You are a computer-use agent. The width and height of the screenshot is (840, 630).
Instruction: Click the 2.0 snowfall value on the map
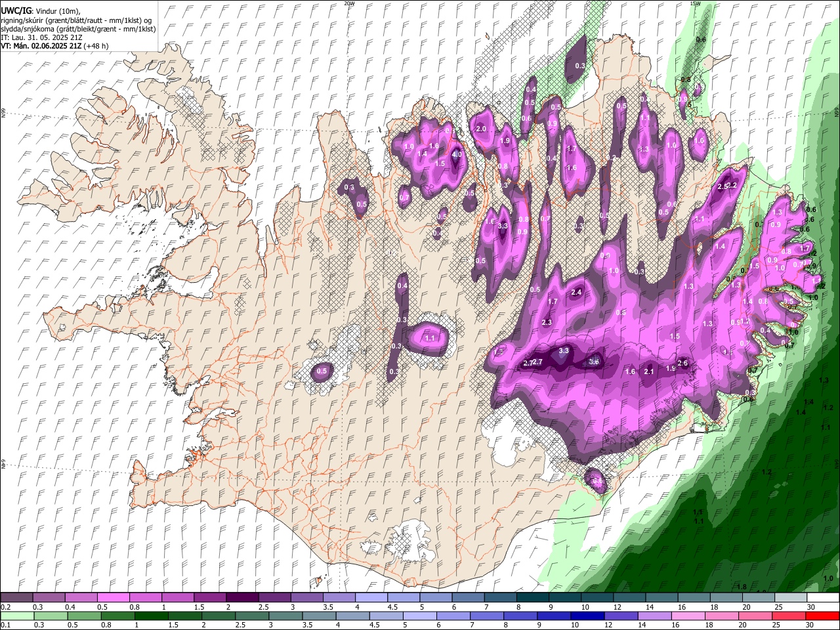tap(481, 129)
